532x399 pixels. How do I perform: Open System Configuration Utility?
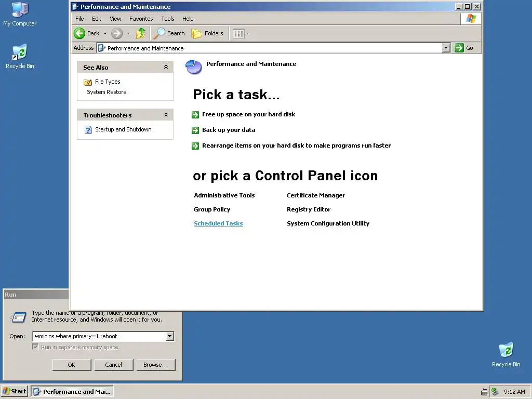click(x=328, y=223)
